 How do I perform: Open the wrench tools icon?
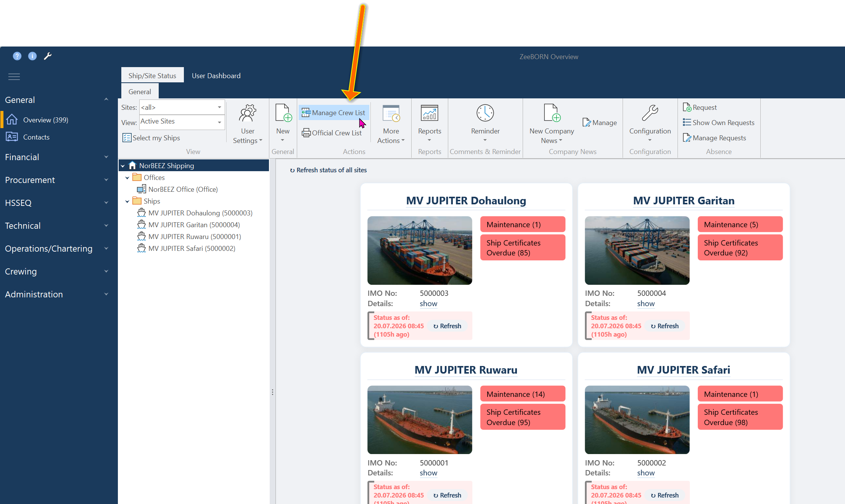click(48, 56)
